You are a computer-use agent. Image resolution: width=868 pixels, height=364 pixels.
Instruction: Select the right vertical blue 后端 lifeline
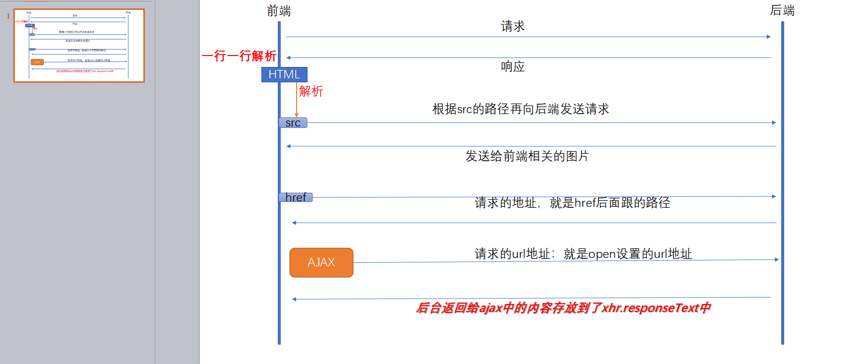point(783,183)
